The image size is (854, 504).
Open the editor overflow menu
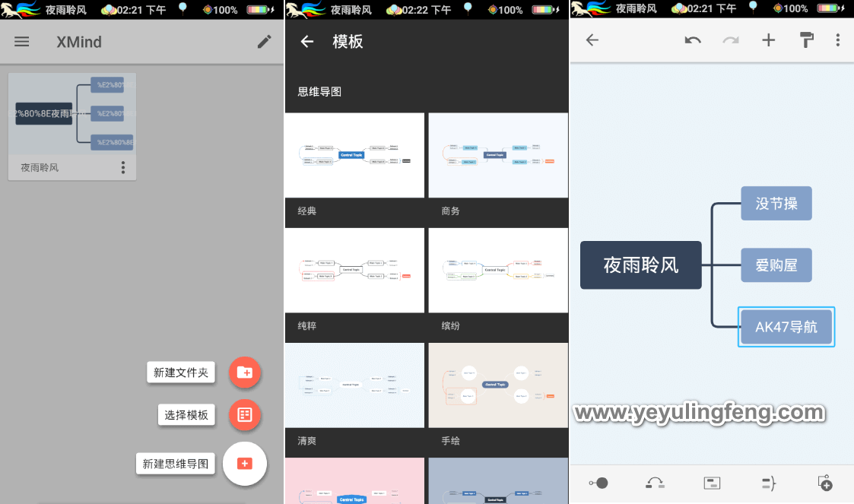(838, 40)
